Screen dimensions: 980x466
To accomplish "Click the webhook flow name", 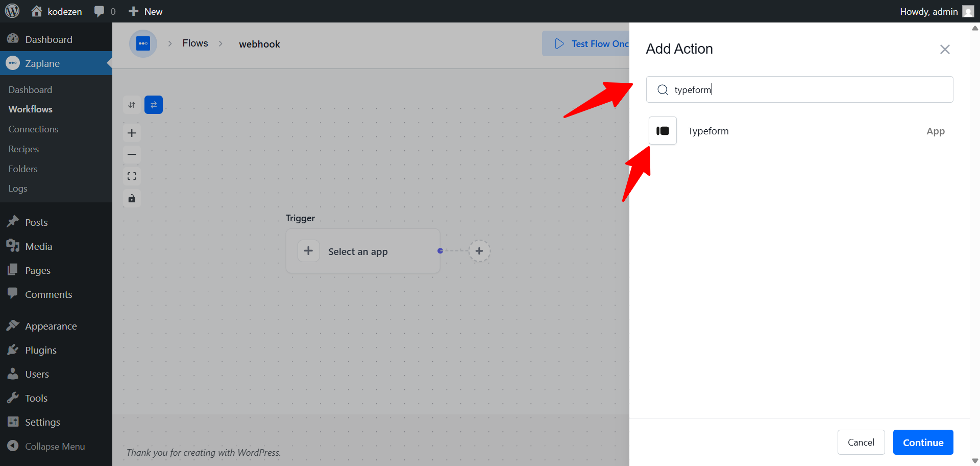I will pos(259,44).
